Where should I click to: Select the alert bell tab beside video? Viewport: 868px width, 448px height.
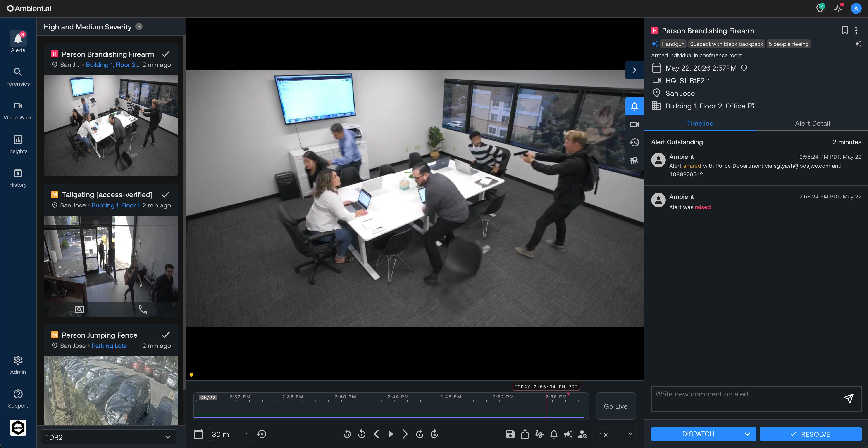click(634, 106)
